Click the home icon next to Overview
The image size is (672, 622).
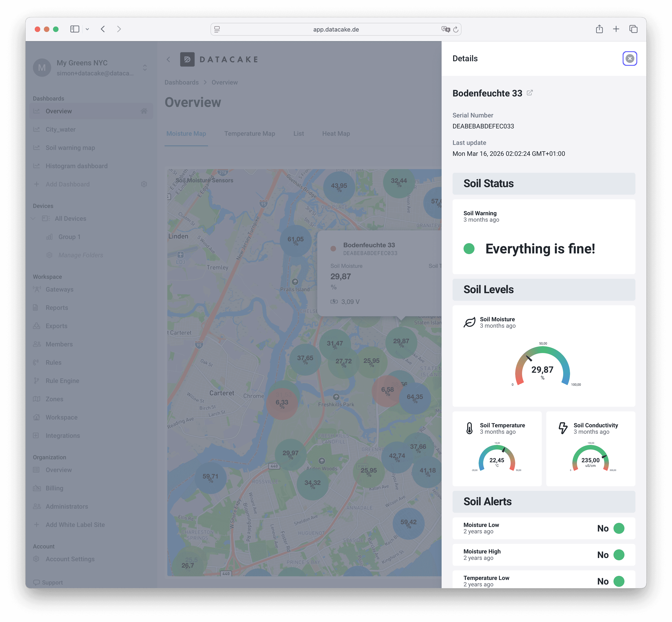pos(144,111)
